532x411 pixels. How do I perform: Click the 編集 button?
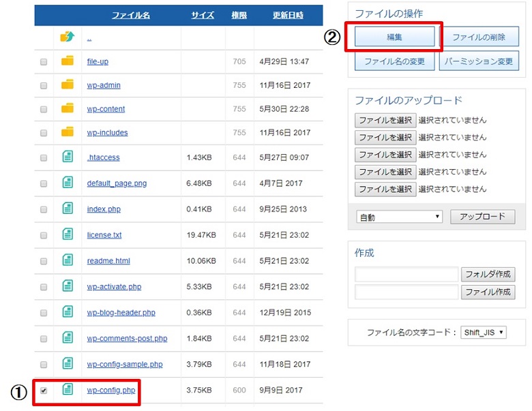click(395, 37)
